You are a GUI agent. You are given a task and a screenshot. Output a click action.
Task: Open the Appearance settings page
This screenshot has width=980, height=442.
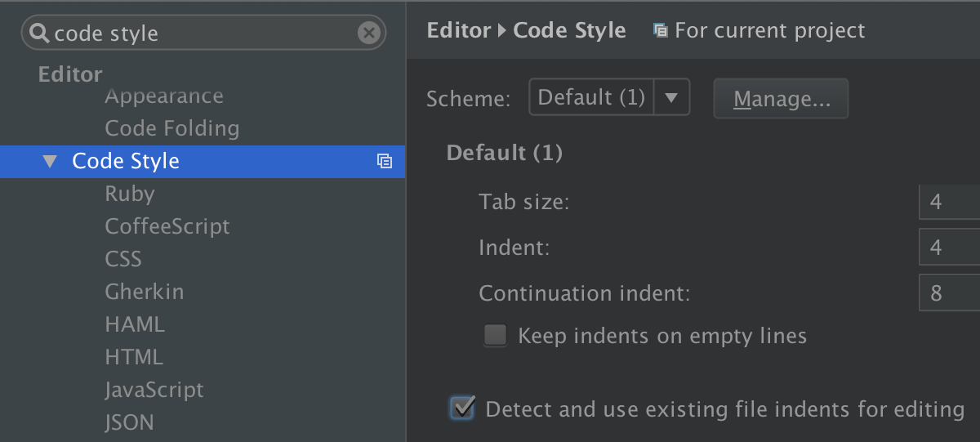tap(164, 96)
